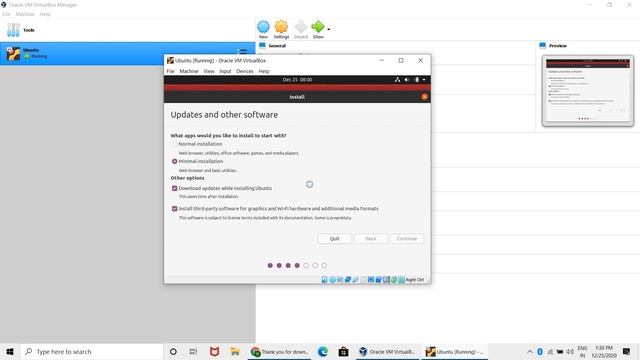Select Minimal installation radio button
640x360 pixels.
175,161
